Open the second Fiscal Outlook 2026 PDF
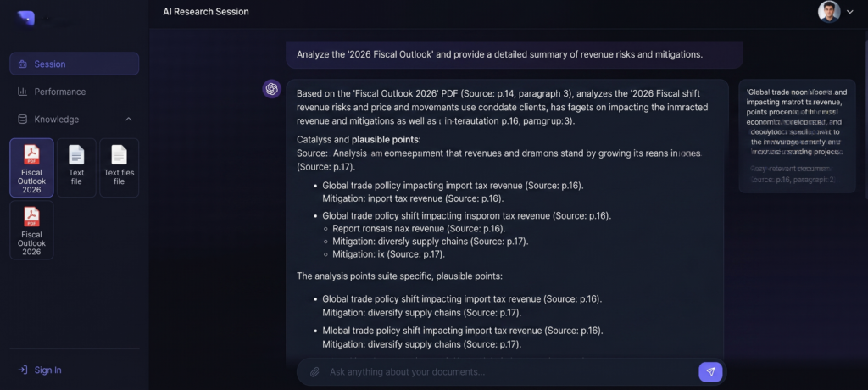The width and height of the screenshot is (868, 390). coord(31,230)
